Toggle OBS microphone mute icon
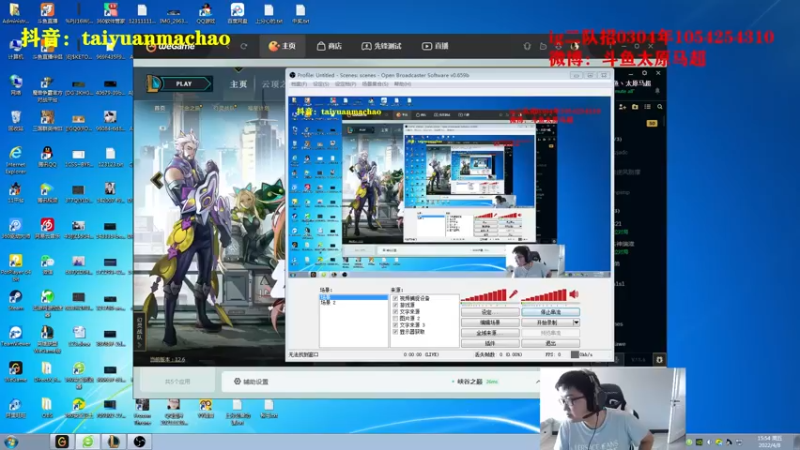 (513, 294)
